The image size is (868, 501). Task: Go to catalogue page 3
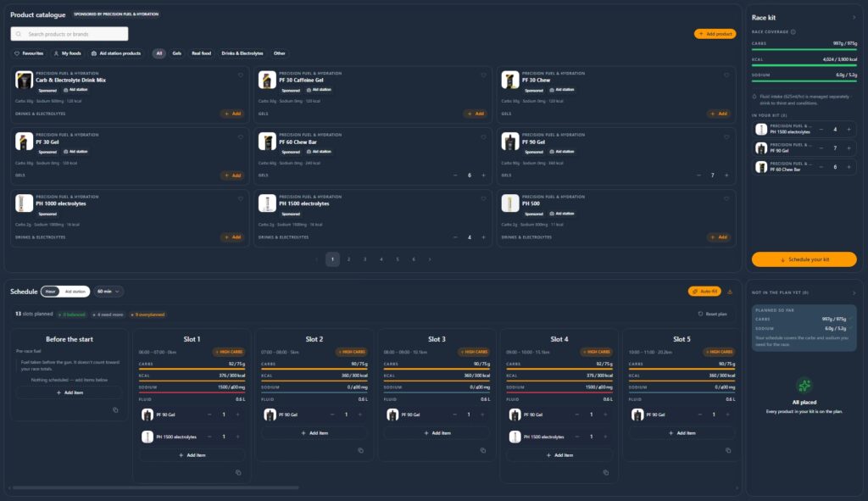coord(364,259)
